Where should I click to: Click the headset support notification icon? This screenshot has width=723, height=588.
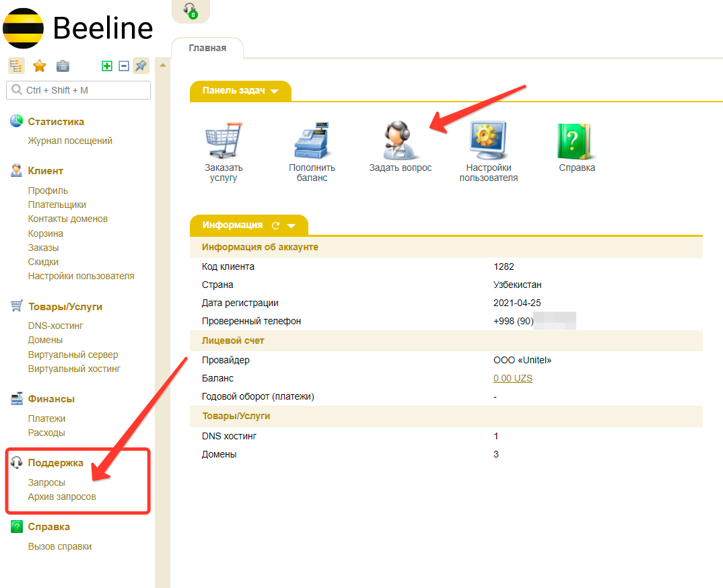click(191, 11)
